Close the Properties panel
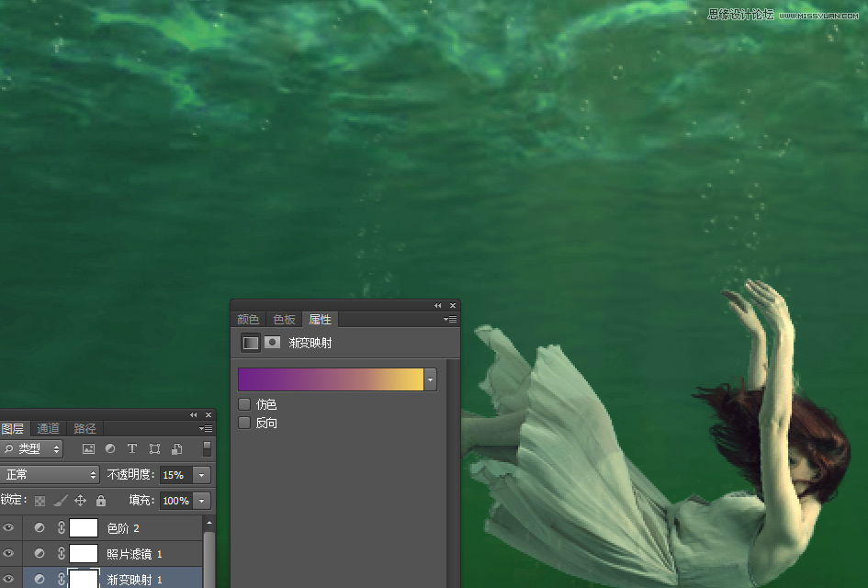This screenshot has height=588, width=868. point(453,306)
